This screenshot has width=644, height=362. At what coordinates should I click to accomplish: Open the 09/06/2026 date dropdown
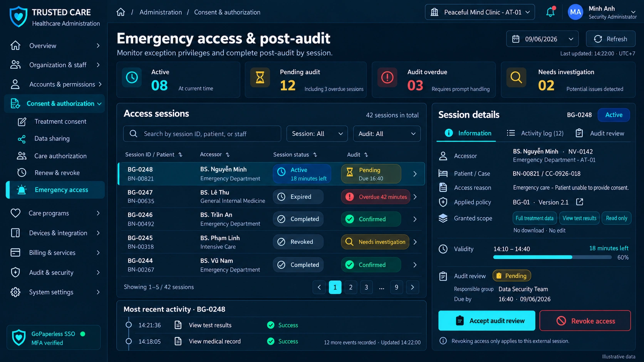pyautogui.click(x=542, y=39)
